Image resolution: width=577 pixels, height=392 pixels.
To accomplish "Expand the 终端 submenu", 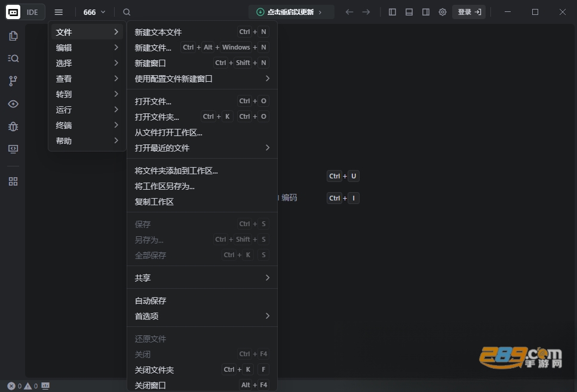I will [x=87, y=125].
